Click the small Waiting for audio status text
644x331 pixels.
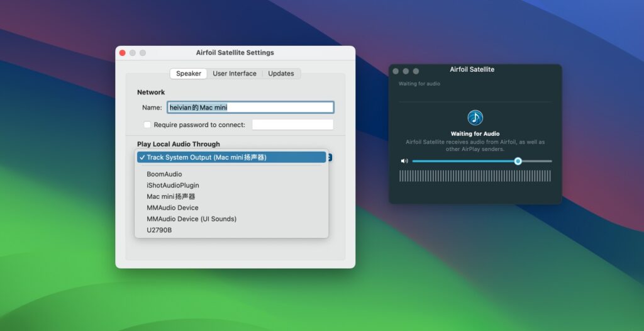click(x=419, y=84)
